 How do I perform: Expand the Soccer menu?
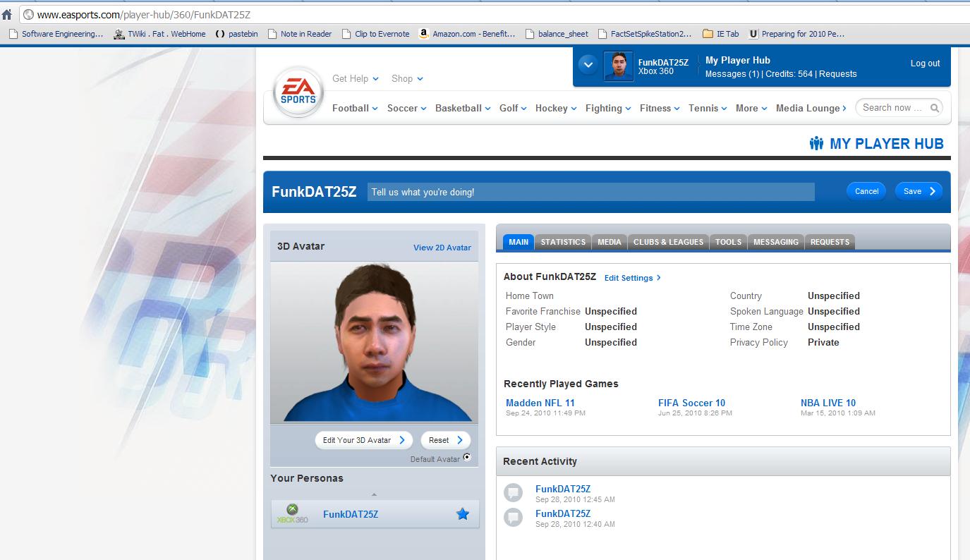click(407, 108)
